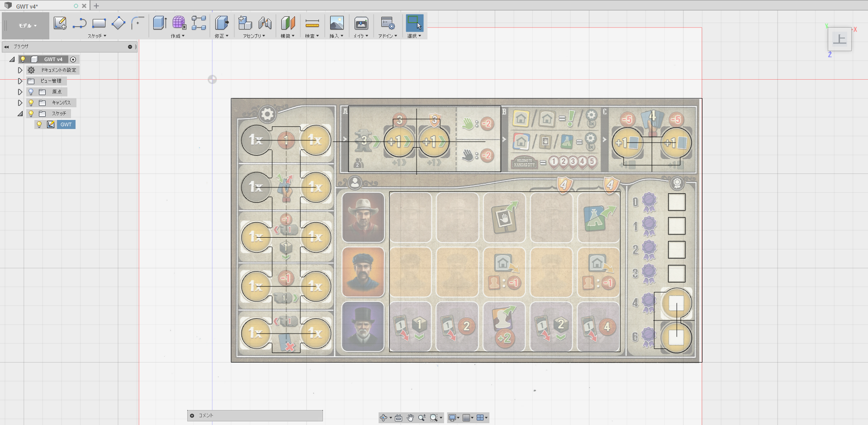The height and width of the screenshot is (425, 868).
Task: Click the Scripts and Add-Ins icon
Action: pyautogui.click(x=388, y=23)
